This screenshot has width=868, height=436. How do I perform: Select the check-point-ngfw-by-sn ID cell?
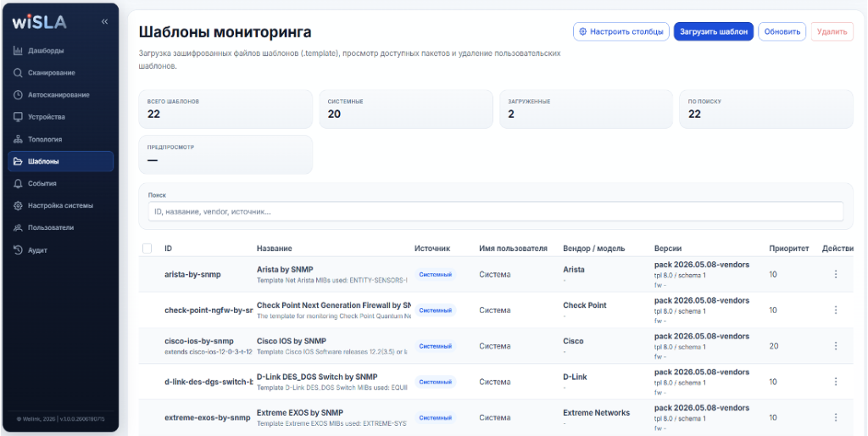coord(209,310)
